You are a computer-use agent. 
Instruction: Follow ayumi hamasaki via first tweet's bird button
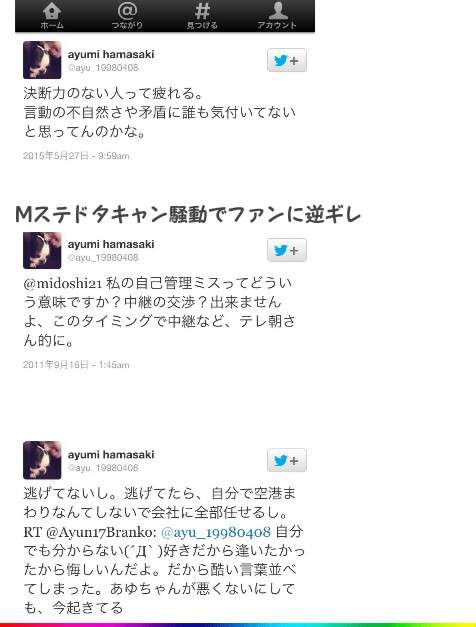click(x=287, y=60)
